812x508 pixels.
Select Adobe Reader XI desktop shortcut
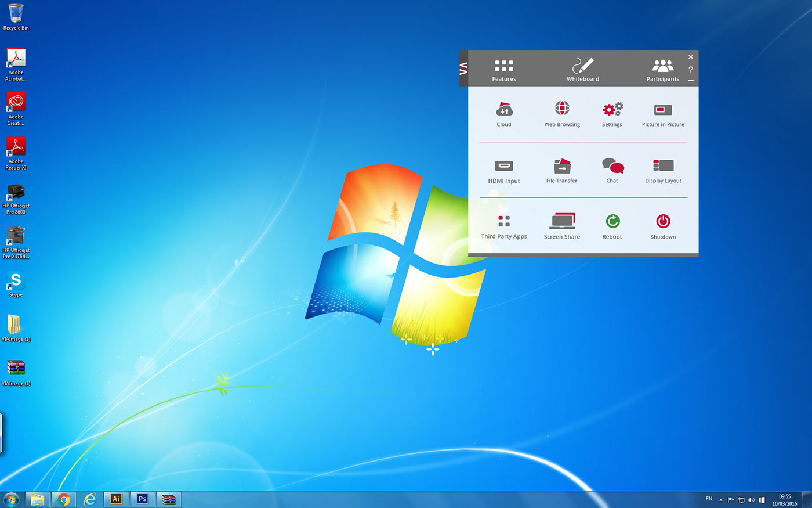tap(16, 153)
